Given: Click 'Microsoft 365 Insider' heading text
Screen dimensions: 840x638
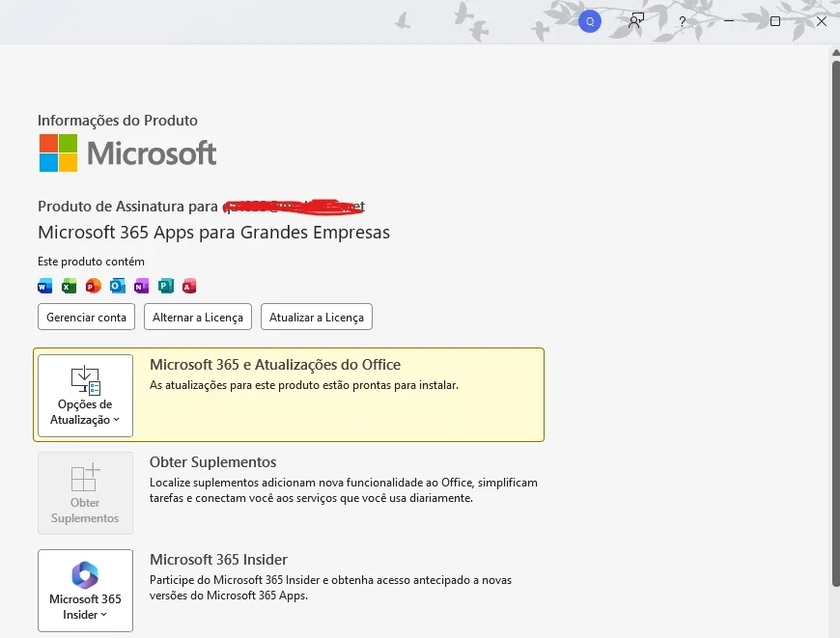Looking at the screenshot, I should click(x=218, y=560).
